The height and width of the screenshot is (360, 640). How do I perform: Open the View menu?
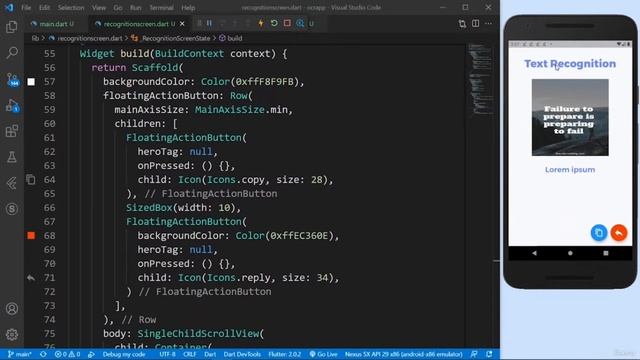[99, 7]
